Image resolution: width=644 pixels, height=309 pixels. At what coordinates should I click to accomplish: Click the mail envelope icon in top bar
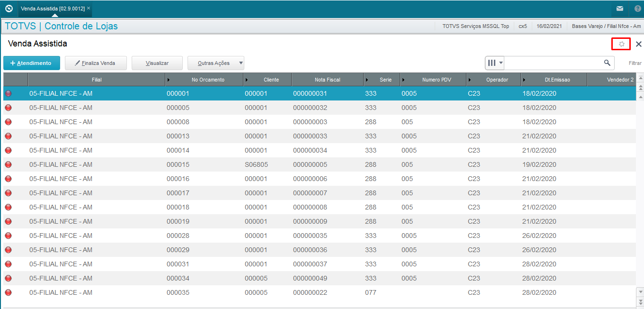[x=620, y=9]
